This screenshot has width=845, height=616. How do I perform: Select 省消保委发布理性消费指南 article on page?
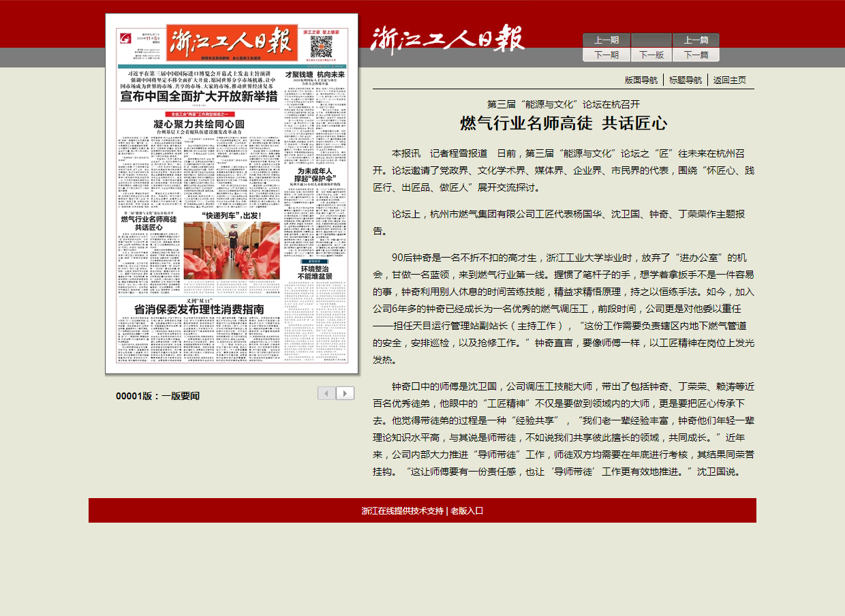[199, 309]
